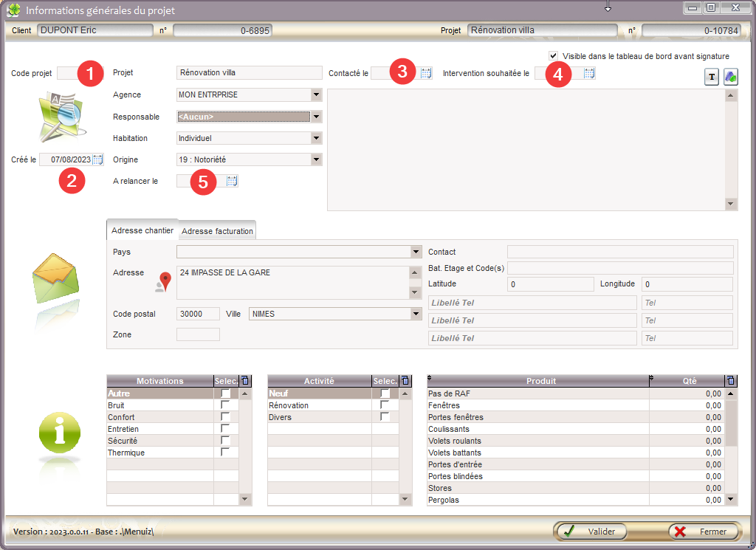Click the green information icon
The width and height of the screenshot is (756, 550).
click(59, 433)
